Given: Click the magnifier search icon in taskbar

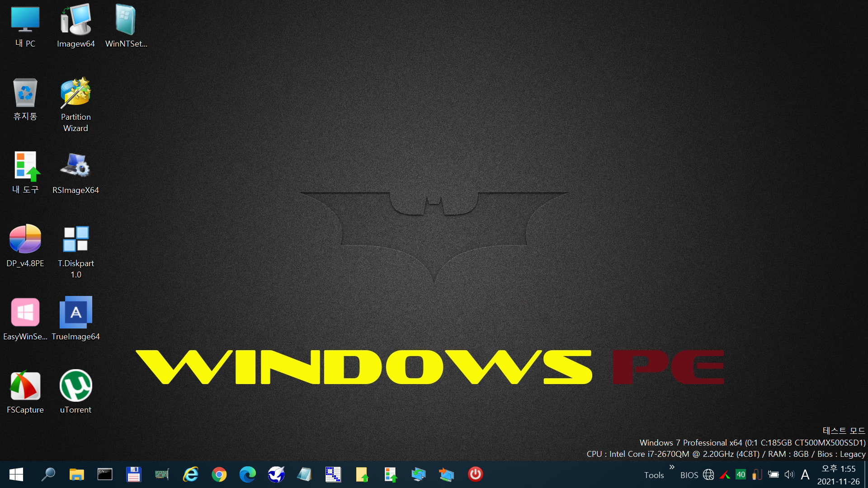Looking at the screenshot, I should (48, 474).
